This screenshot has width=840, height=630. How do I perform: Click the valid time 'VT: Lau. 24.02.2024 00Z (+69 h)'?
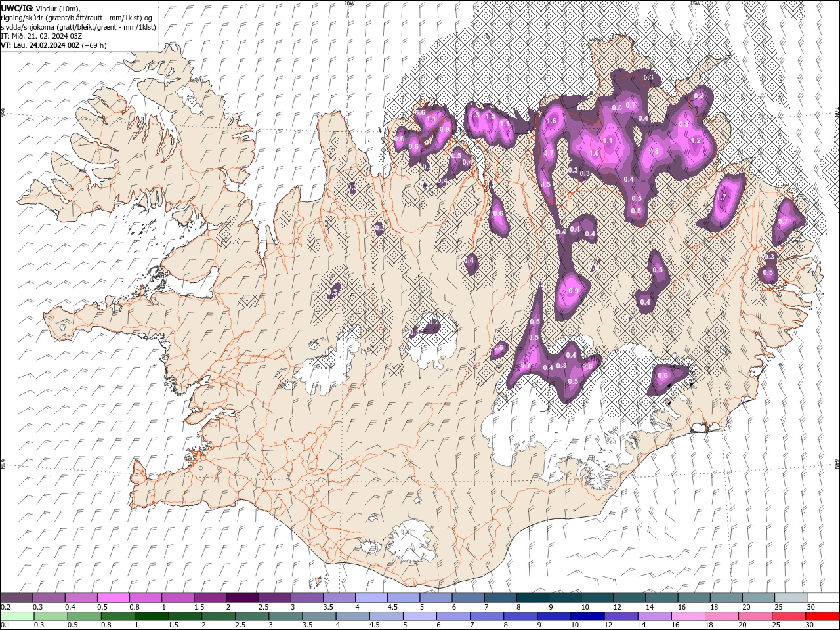point(54,45)
